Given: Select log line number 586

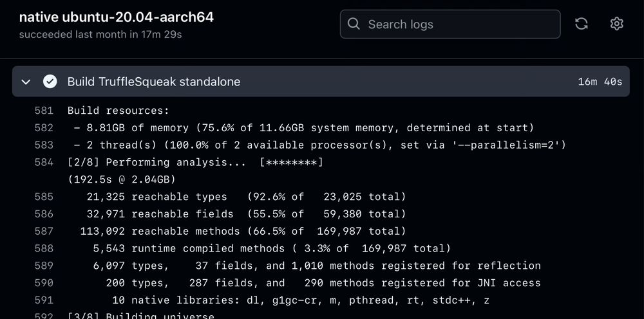Looking at the screenshot, I should (x=44, y=214).
